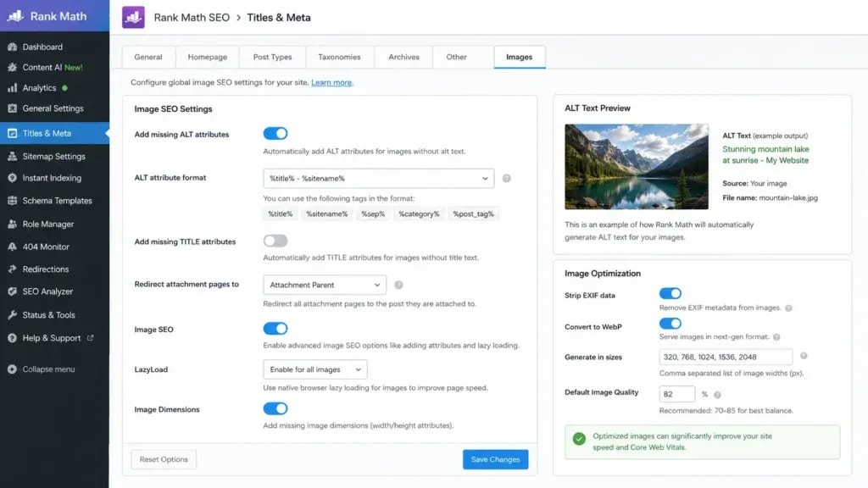Click the Status & Tools wrench icon
Viewport: 868px width, 488px height.
(12, 315)
